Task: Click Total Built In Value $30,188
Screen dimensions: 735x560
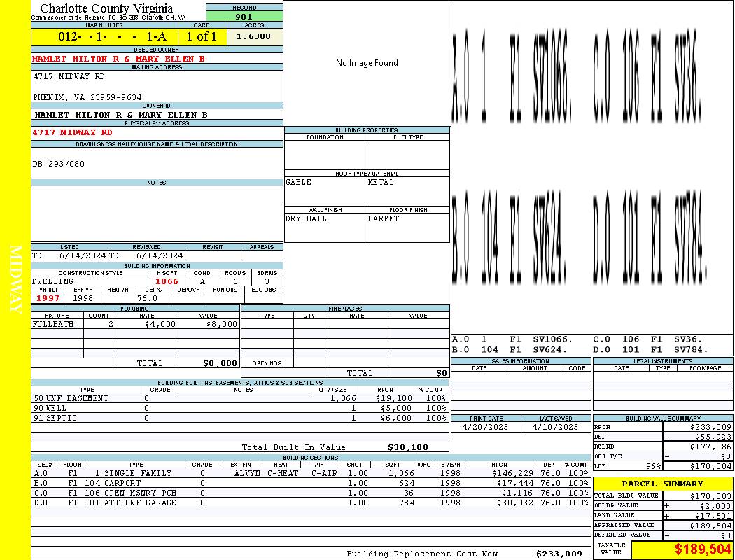Action: tap(408, 447)
